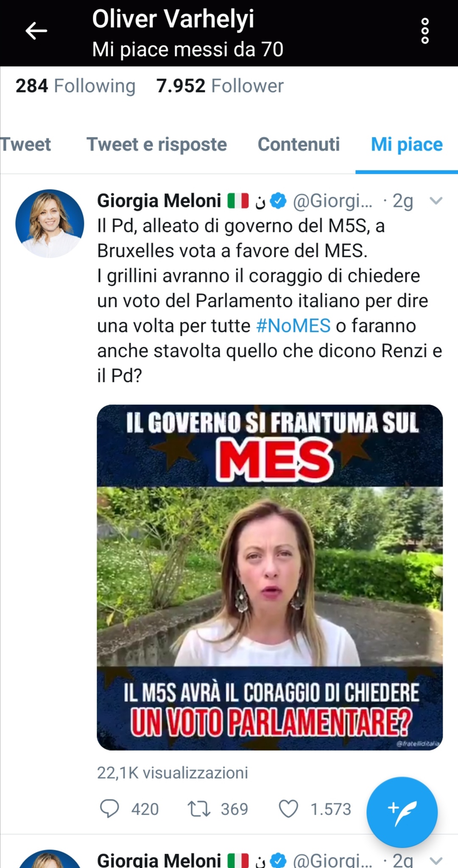Open the #NoMES hashtag link

coord(293,326)
